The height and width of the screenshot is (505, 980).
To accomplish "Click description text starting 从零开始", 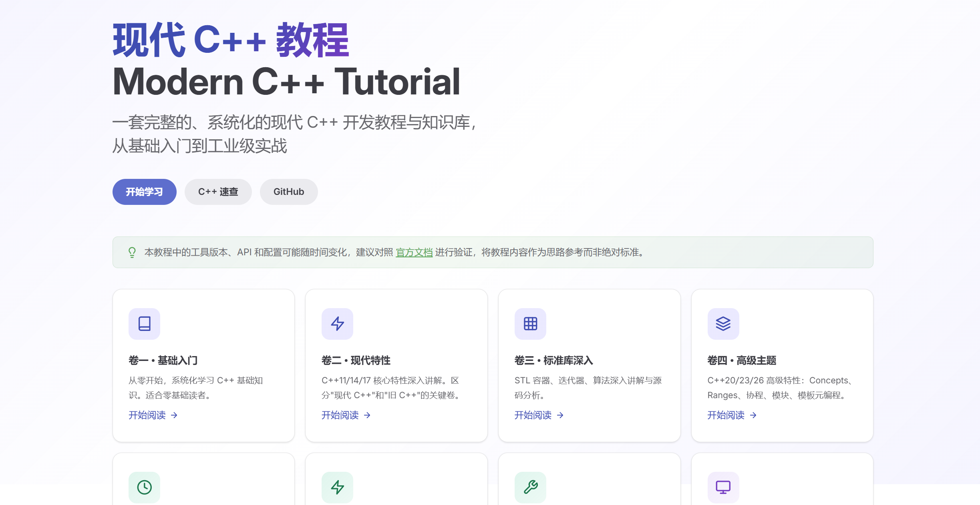I will click(x=196, y=388).
